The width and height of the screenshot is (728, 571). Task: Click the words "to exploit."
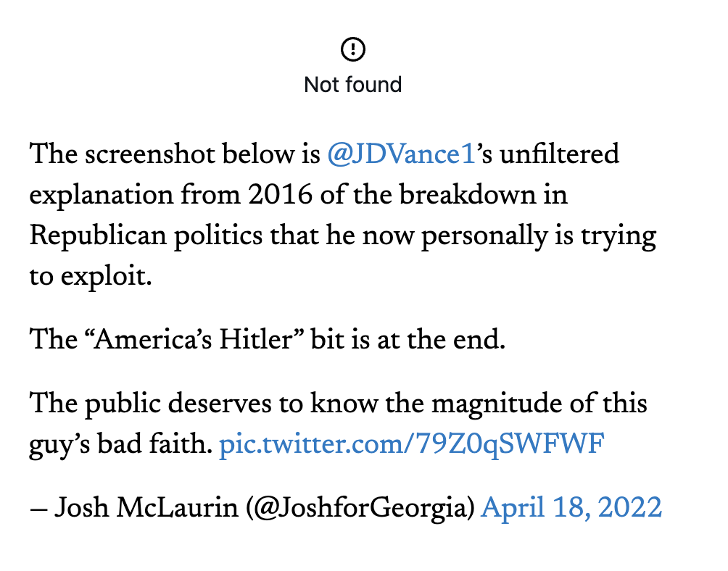click(x=91, y=276)
